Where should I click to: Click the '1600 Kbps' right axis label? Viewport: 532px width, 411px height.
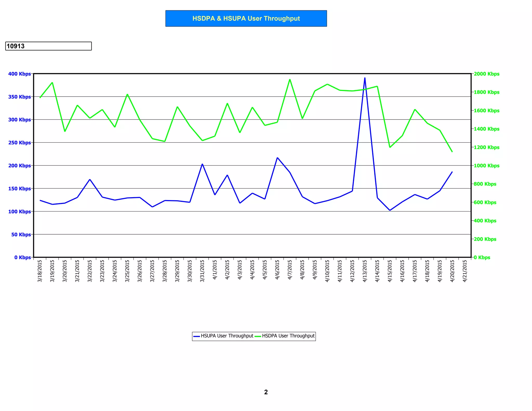(487, 110)
